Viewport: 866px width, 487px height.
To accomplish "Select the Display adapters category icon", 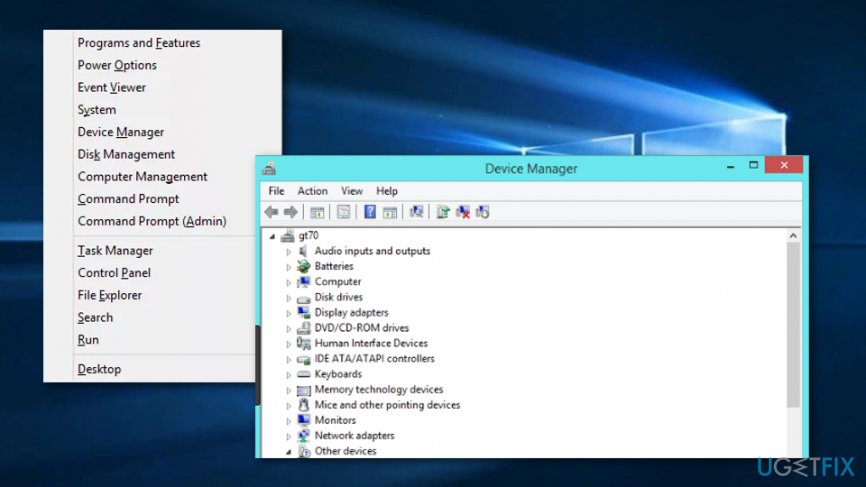I will [x=303, y=313].
